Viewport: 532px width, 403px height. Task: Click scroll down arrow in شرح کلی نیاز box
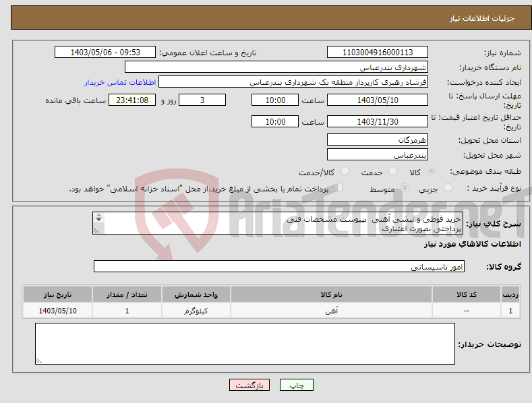tap(98, 220)
